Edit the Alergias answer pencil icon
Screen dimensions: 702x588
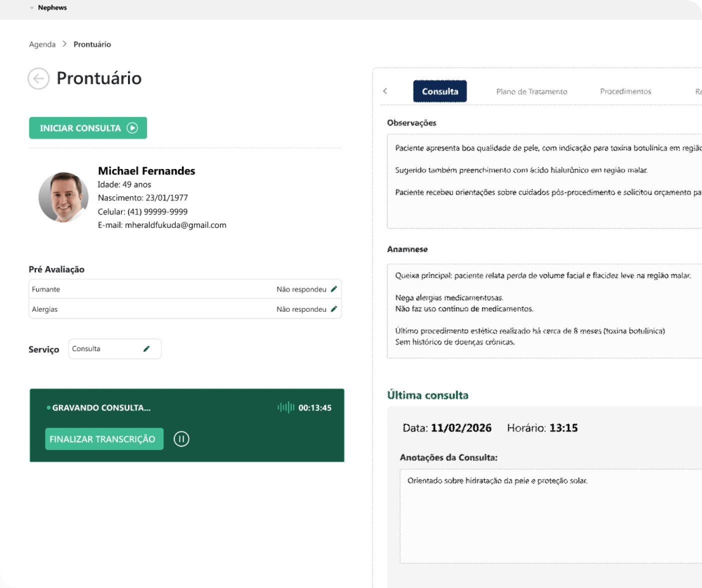334,309
